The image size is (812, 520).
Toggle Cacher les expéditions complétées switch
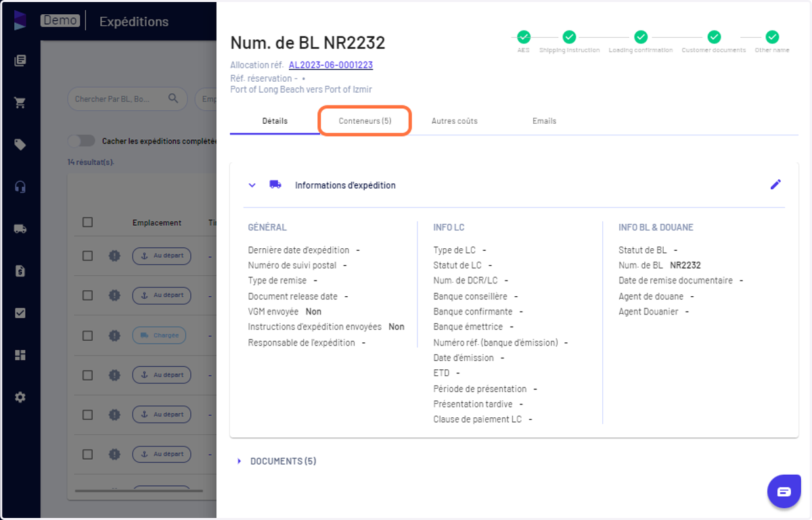point(81,141)
